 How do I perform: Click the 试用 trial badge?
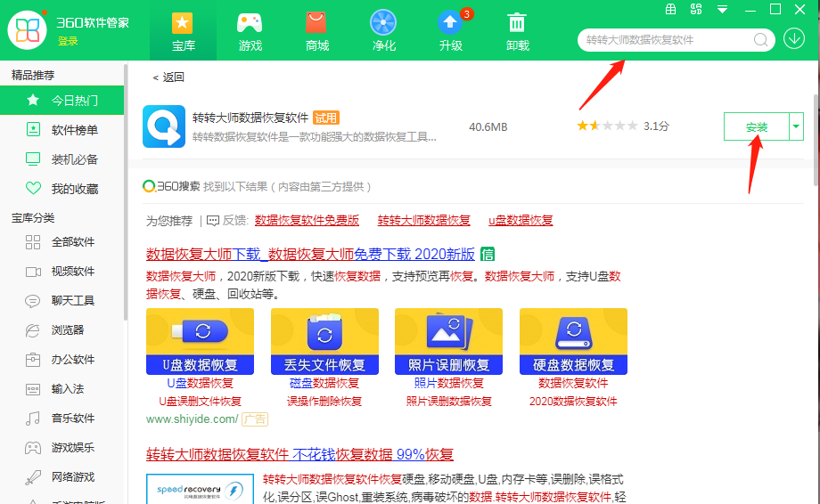click(x=326, y=118)
